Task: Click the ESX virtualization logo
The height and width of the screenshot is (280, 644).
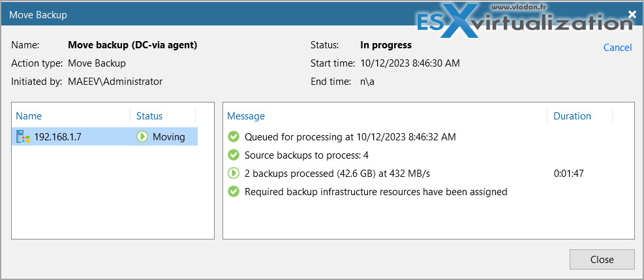Action: pos(524,22)
